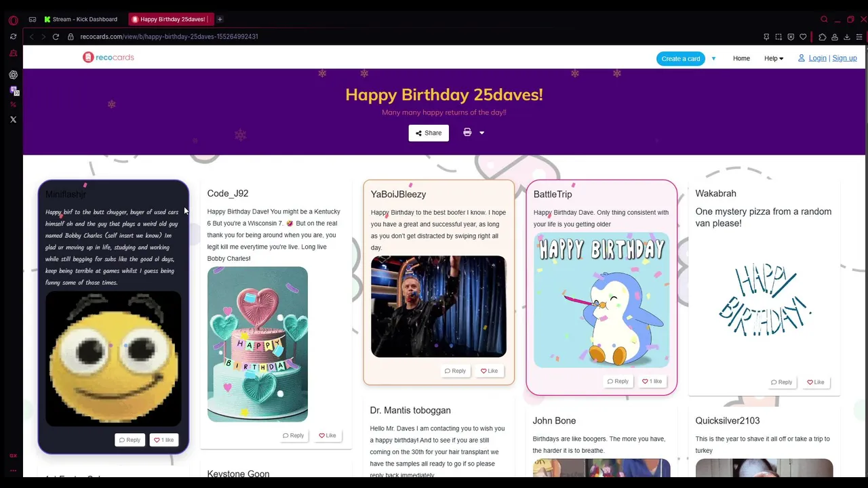Click the Share button
The width and height of the screenshot is (868, 488).
click(429, 133)
